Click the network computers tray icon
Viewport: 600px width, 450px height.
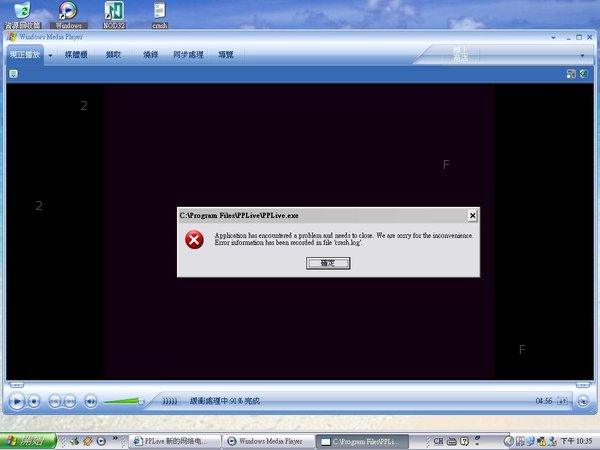[530, 441]
